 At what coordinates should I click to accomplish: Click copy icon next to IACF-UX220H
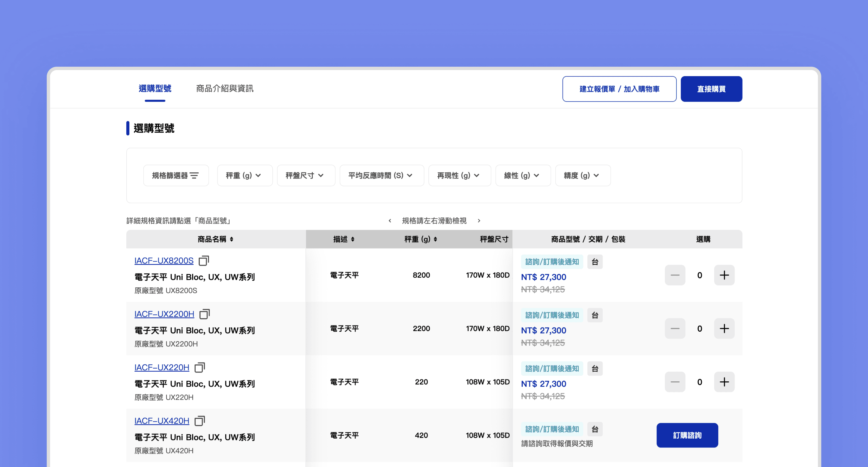199,367
